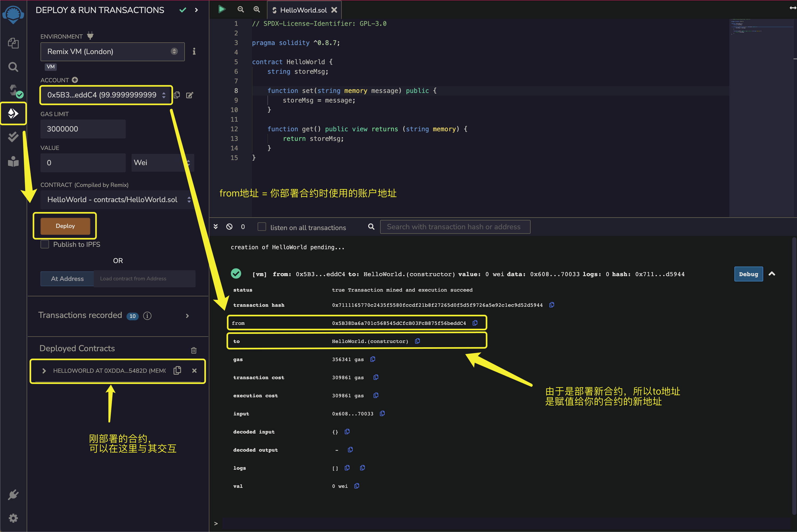Image resolution: width=797 pixels, height=532 pixels.
Task: Open the Remix VM environment dropdown
Action: tap(112, 52)
